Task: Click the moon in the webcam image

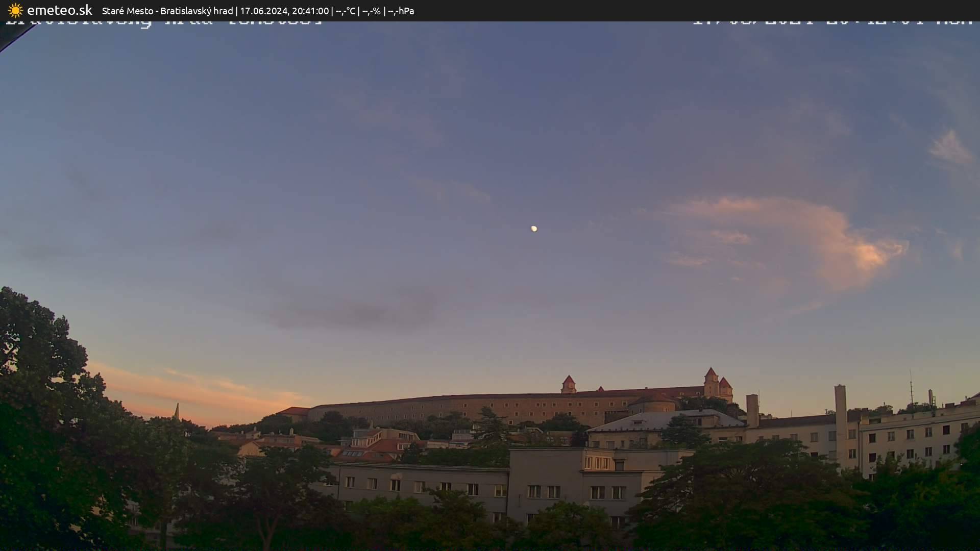Action: pyautogui.click(x=534, y=229)
